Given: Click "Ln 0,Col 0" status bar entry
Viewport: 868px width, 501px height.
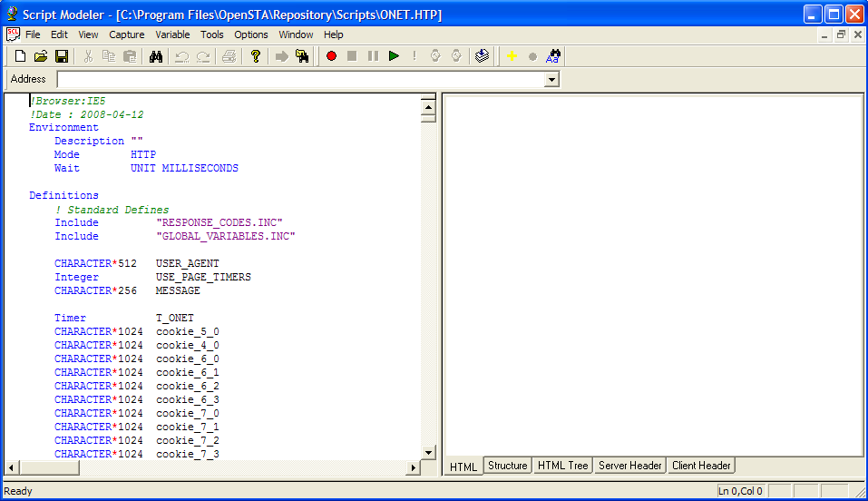Looking at the screenshot, I should click(x=740, y=491).
